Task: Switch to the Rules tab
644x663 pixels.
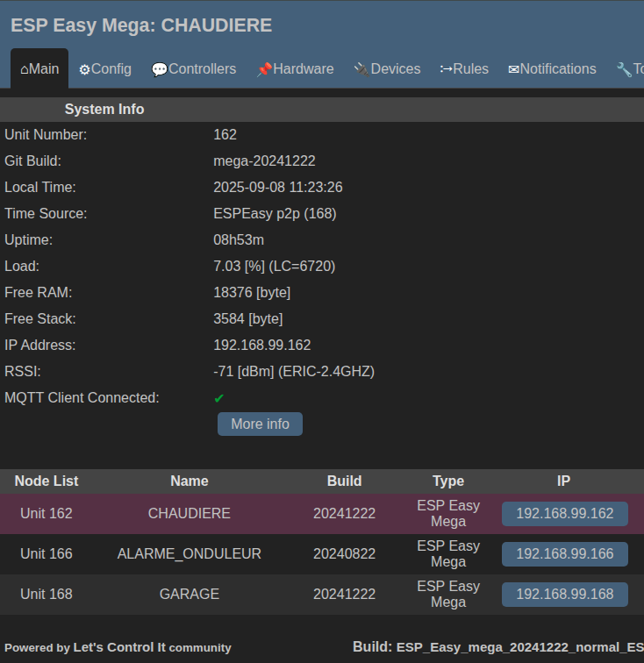Action: 464,69
